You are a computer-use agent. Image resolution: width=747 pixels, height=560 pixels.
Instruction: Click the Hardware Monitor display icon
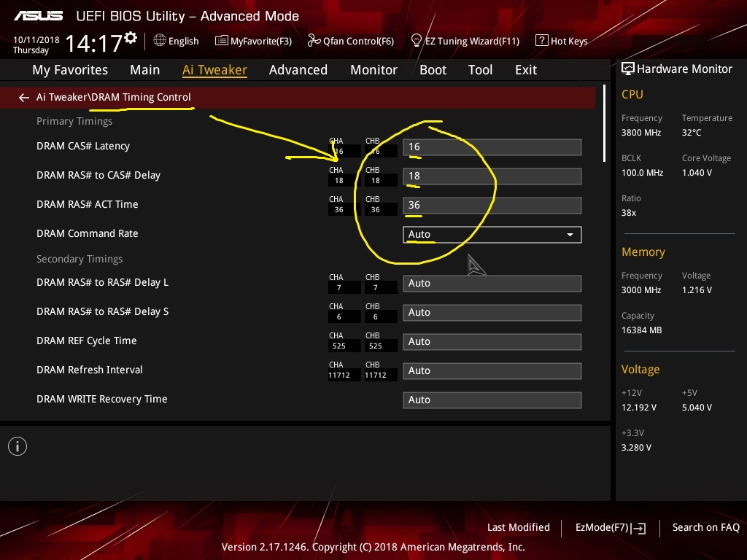[x=628, y=69]
